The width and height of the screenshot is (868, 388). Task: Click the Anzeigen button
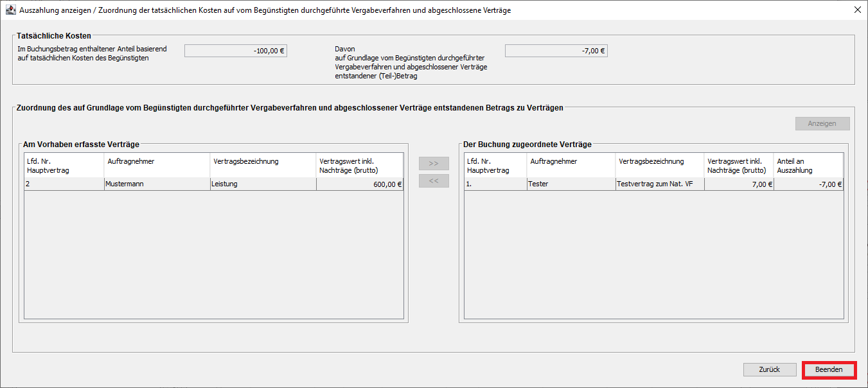point(822,124)
